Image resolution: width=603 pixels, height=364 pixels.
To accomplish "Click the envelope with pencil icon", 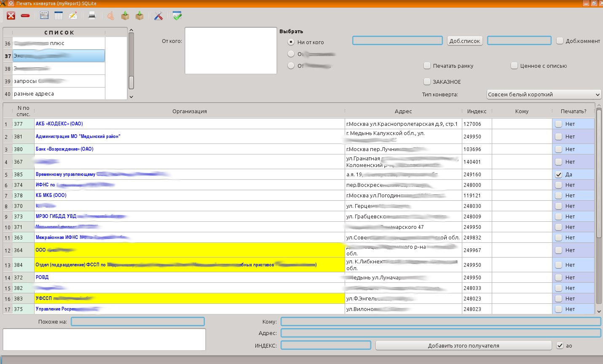I will [73, 16].
